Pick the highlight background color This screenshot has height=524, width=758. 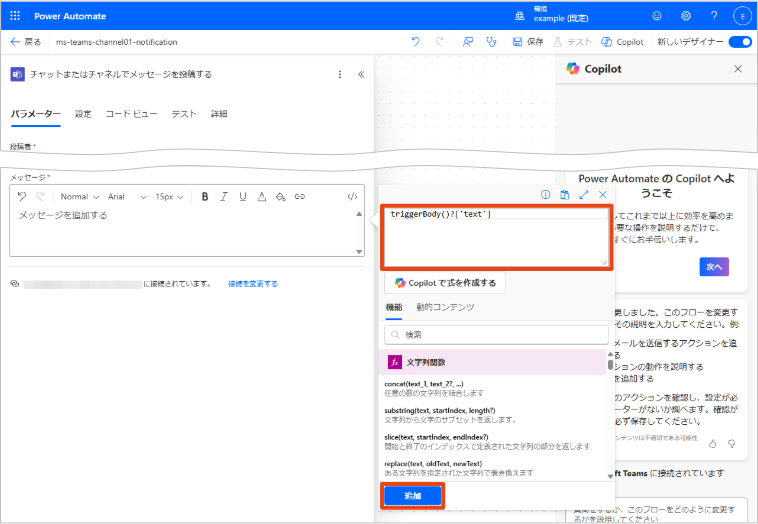[280, 197]
